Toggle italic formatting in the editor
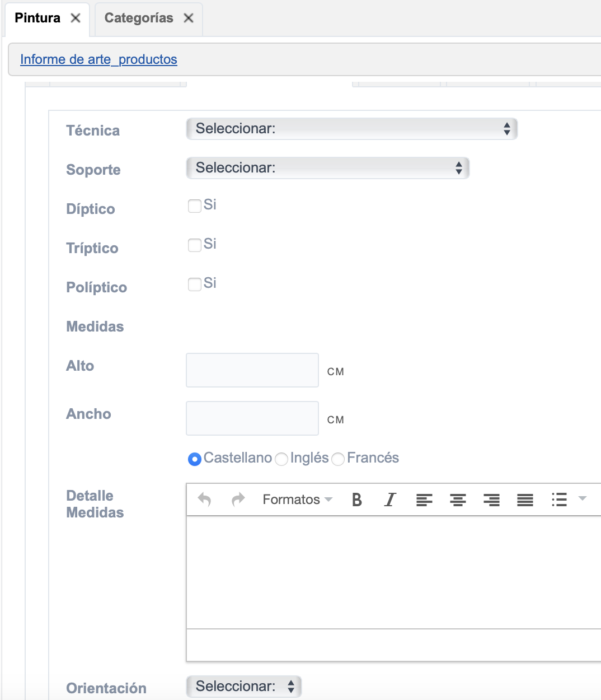 click(x=390, y=500)
